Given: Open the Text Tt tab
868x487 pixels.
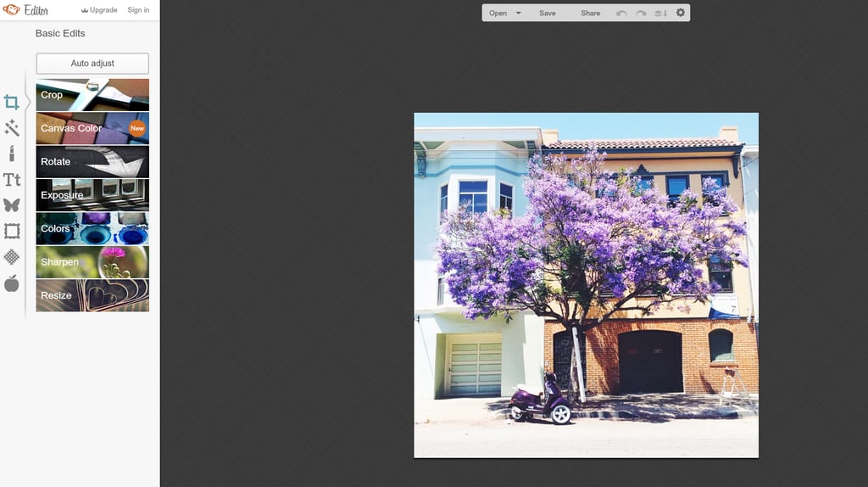Looking at the screenshot, I should click(12, 180).
